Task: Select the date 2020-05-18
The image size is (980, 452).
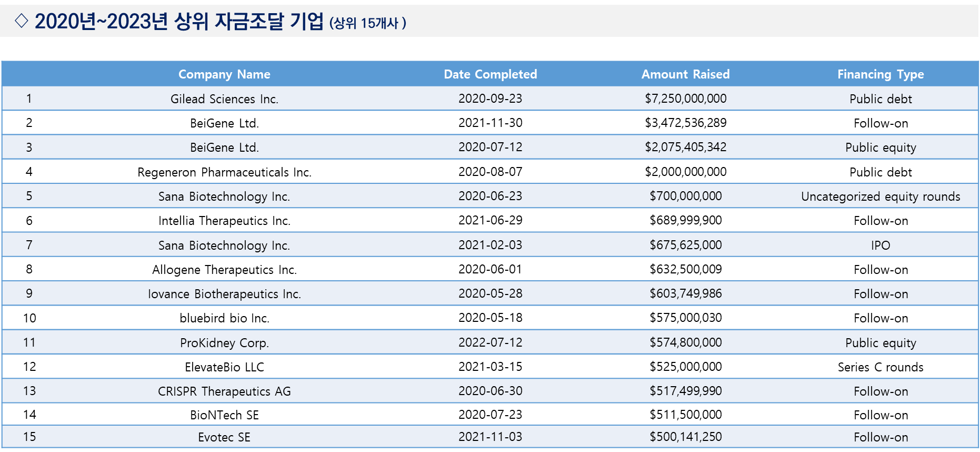Action: pyautogui.click(x=491, y=318)
